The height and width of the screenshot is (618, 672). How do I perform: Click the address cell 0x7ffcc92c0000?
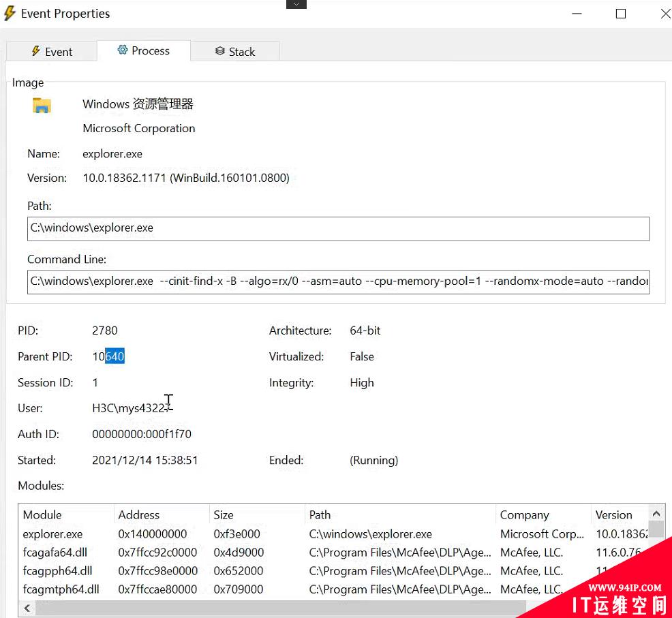157,553
